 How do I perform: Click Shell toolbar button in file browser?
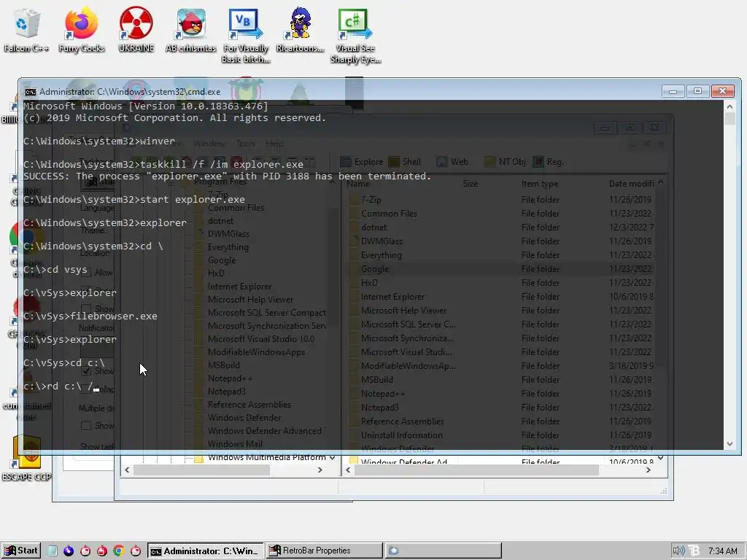pyautogui.click(x=405, y=162)
